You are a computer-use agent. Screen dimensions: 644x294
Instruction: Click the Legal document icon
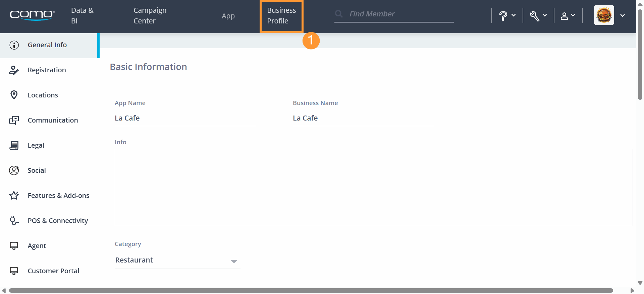(x=14, y=145)
